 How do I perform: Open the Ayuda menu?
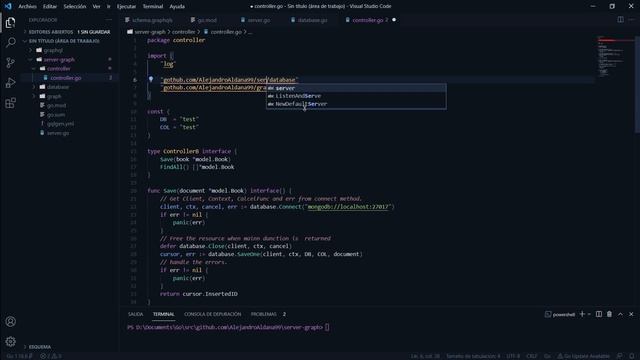click(x=177, y=6)
